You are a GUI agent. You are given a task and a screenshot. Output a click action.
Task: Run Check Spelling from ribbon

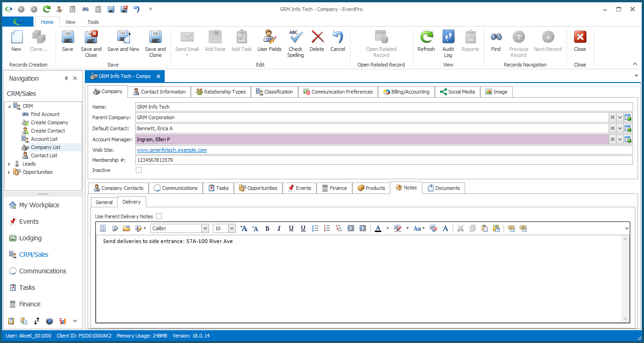pyautogui.click(x=295, y=44)
